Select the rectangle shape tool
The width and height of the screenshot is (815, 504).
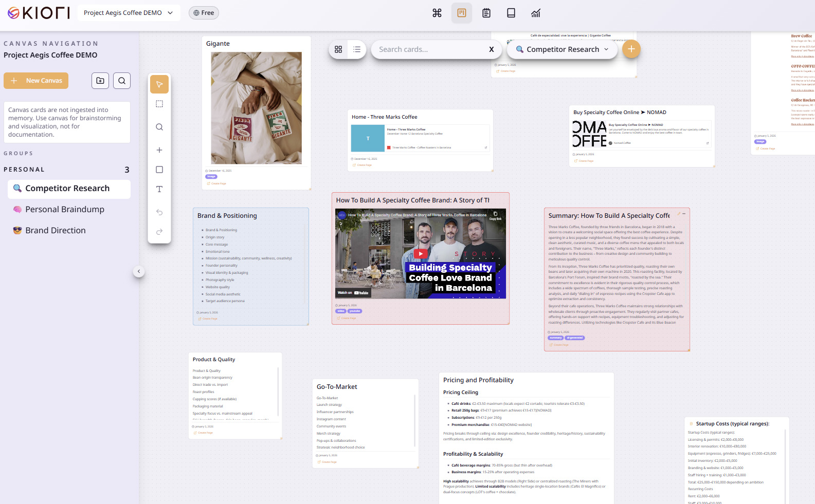tap(159, 170)
